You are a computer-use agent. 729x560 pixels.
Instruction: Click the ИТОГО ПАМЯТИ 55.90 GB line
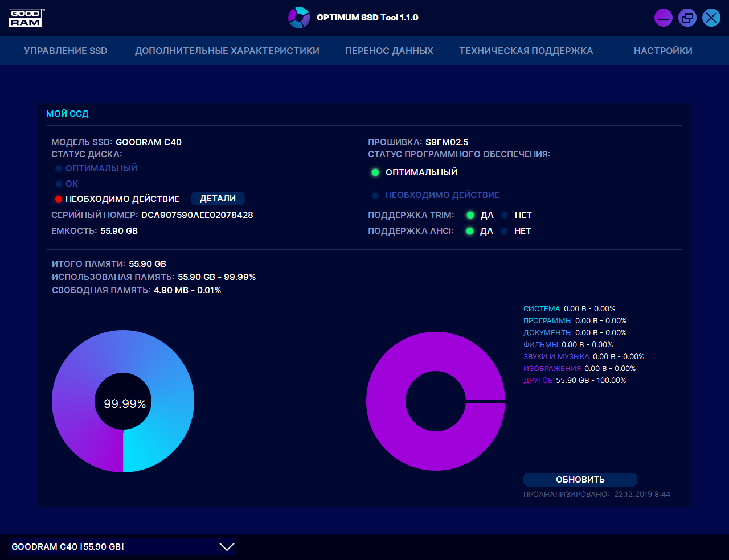pos(109,264)
